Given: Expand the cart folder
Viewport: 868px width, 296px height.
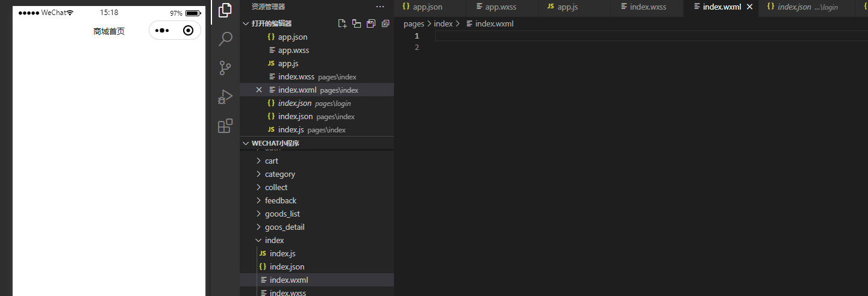Looking at the screenshot, I should point(317,161).
